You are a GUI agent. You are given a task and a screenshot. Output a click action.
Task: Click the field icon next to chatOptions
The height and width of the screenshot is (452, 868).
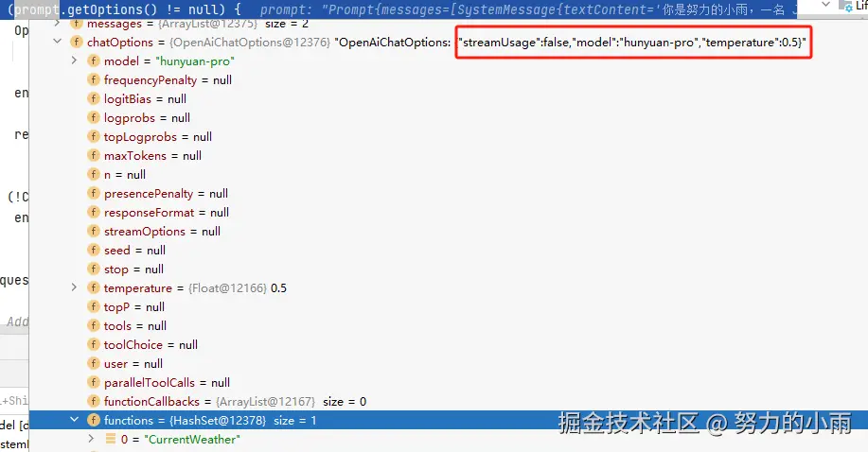click(x=77, y=42)
